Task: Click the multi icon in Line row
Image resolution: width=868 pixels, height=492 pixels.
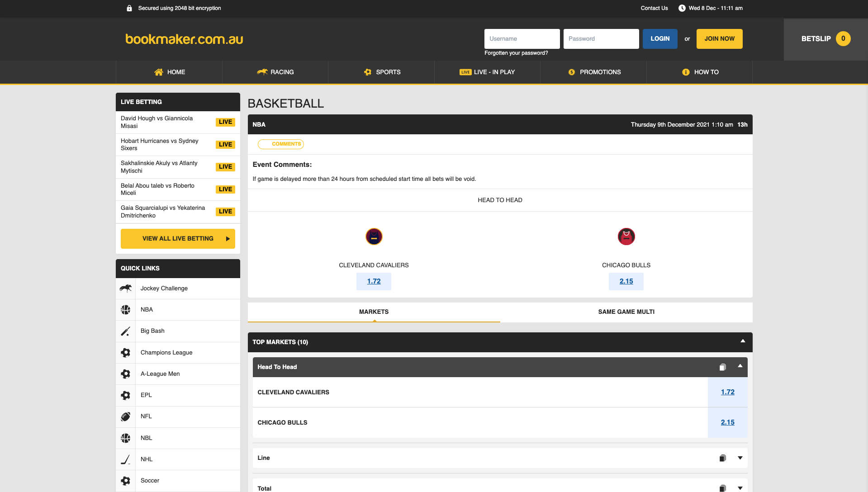Action: click(723, 458)
